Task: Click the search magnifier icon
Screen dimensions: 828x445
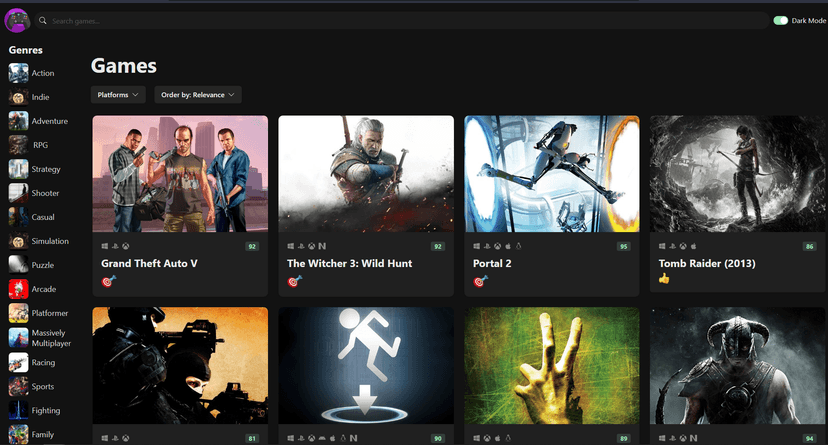Action: [43, 21]
